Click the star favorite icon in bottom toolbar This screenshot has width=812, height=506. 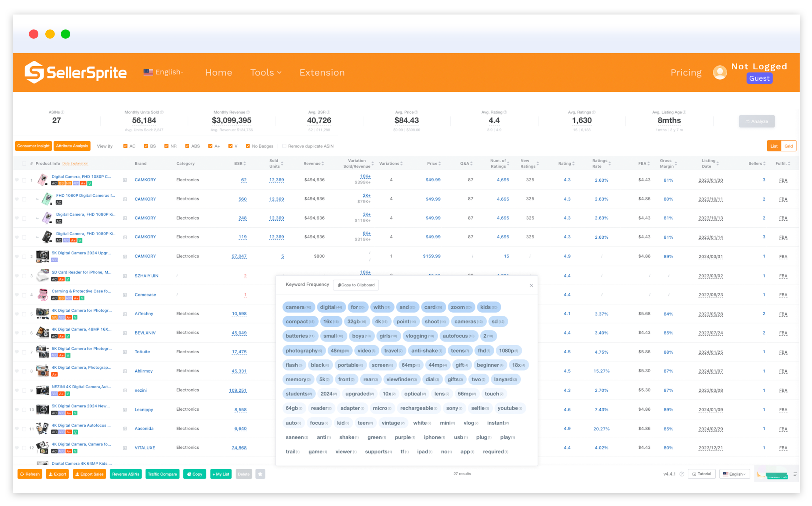[x=260, y=474]
